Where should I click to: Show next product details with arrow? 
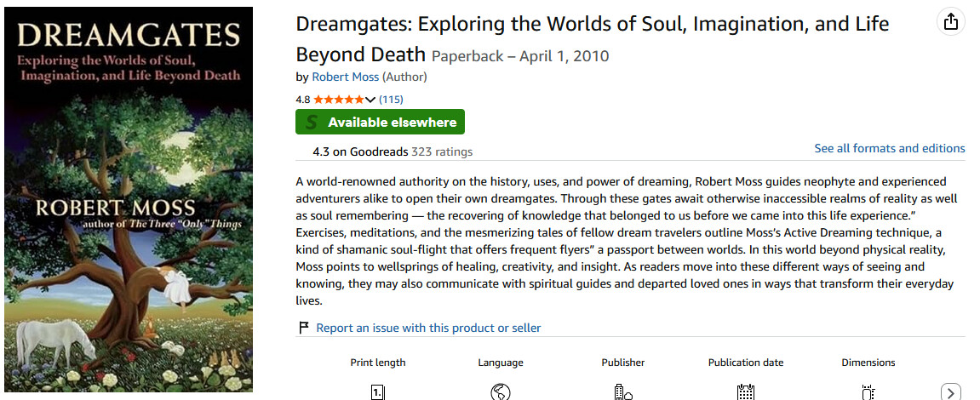coord(951,391)
